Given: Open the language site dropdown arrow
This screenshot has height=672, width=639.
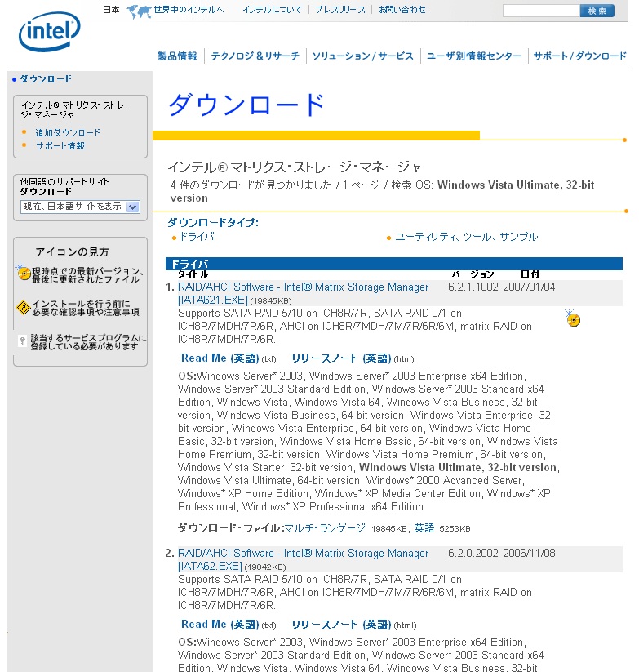Looking at the screenshot, I should click(x=133, y=207).
